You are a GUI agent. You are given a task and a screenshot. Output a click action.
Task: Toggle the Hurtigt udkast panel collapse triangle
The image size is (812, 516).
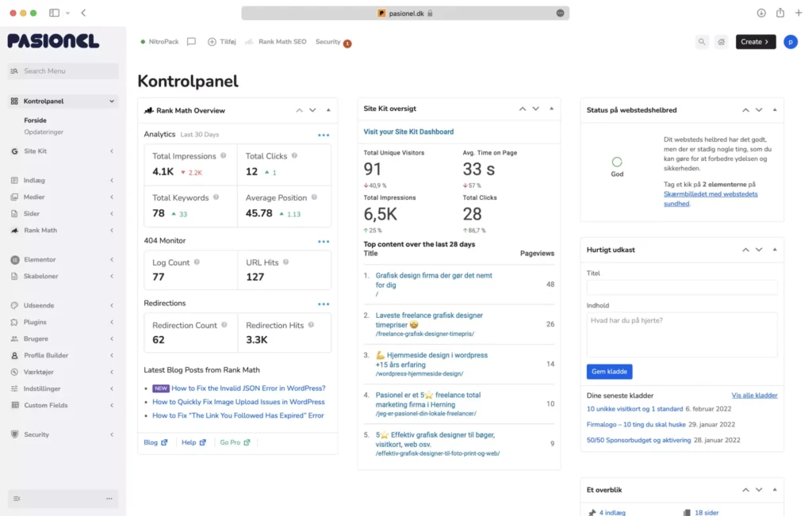pos(775,250)
